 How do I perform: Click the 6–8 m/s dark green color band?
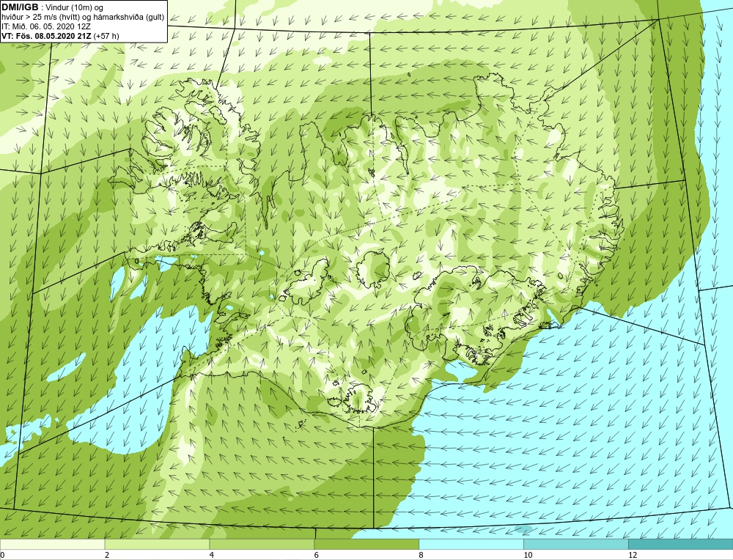366,544
